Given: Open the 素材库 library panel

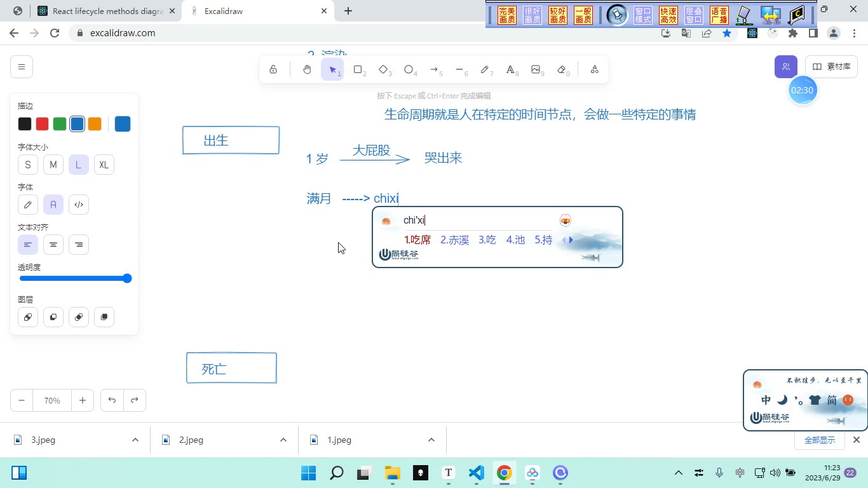Looking at the screenshot, I should (831, 67).
